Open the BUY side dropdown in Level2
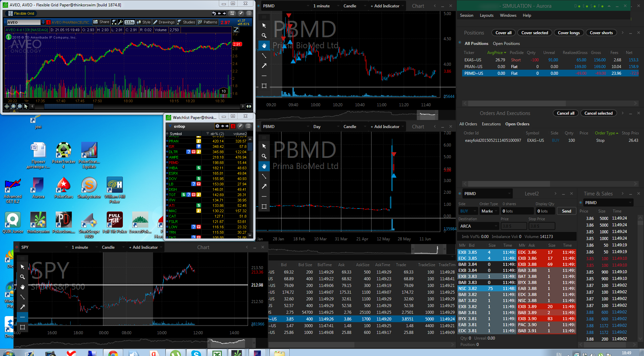The height and width of the screenshot is (356, 644). 468,211
